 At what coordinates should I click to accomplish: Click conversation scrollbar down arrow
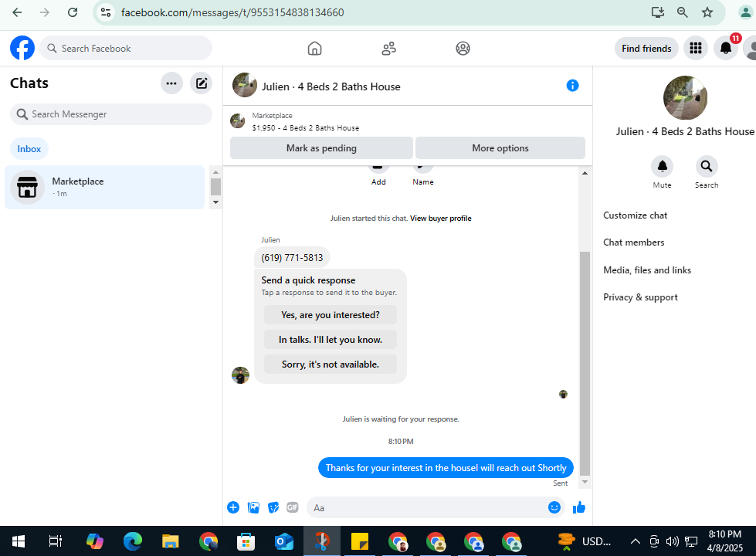(585, 482)
